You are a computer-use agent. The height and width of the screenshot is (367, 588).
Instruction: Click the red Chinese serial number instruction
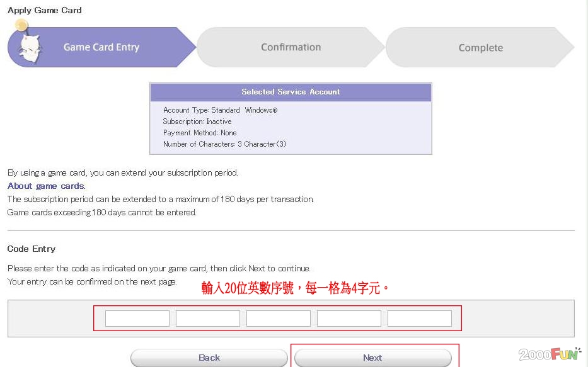(x=296, y=288)
